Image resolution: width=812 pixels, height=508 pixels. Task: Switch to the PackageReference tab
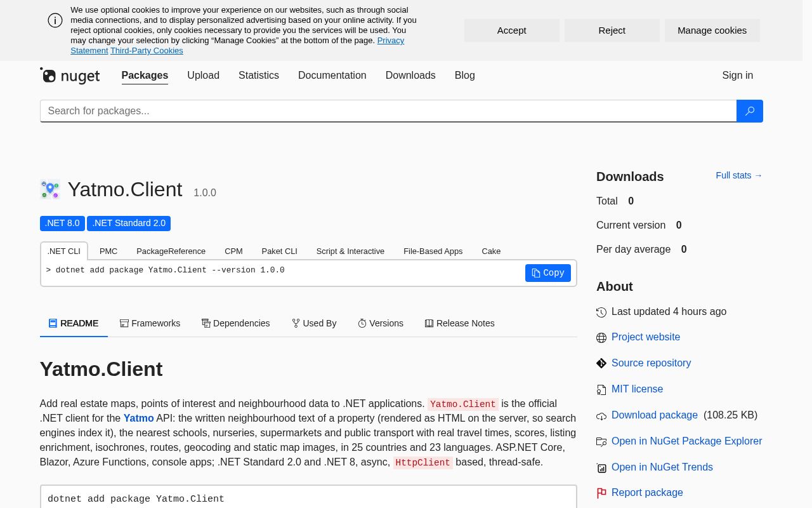click(x=171, y=251)
